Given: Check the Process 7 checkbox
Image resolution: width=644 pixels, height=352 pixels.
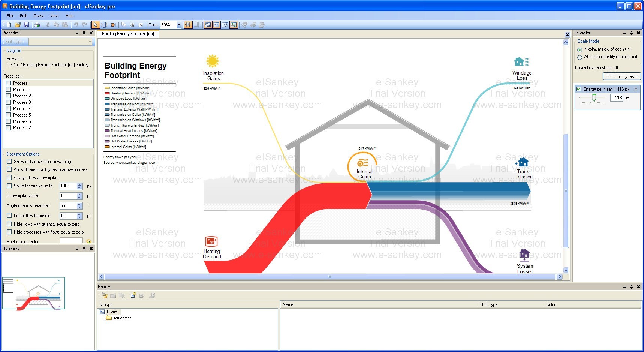Looking at the screenshot, I should pos(9,128).
